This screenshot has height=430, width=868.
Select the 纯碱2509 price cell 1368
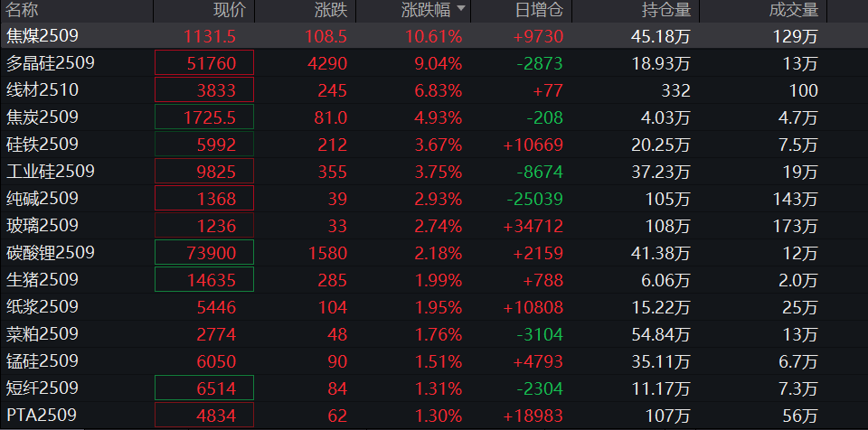click(205, 199)
